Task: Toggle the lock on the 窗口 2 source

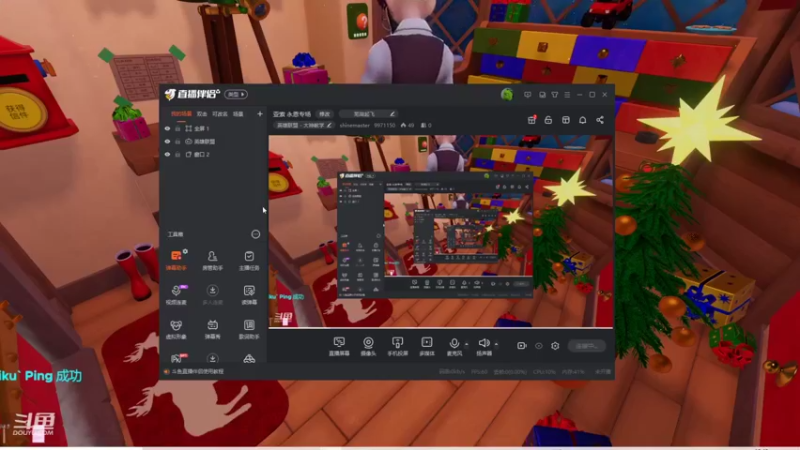Action: [178, 154]
